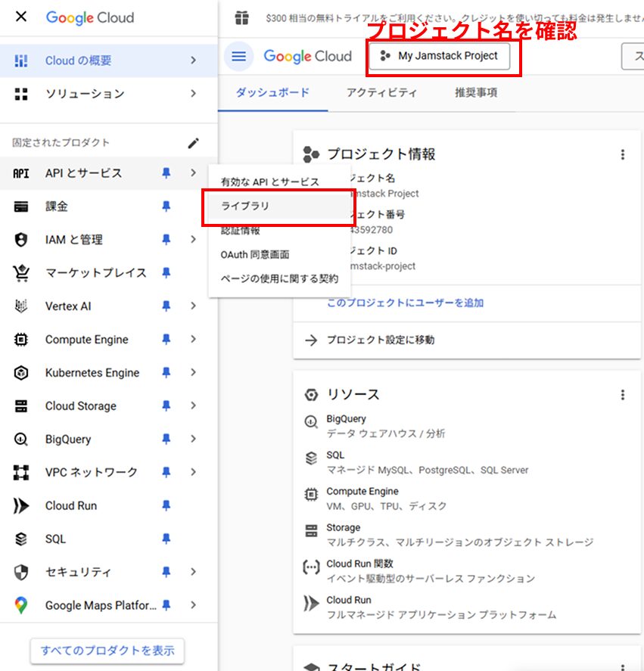
Task: Expand the API とサービス submenu arrow
Action: click(194, 172)
